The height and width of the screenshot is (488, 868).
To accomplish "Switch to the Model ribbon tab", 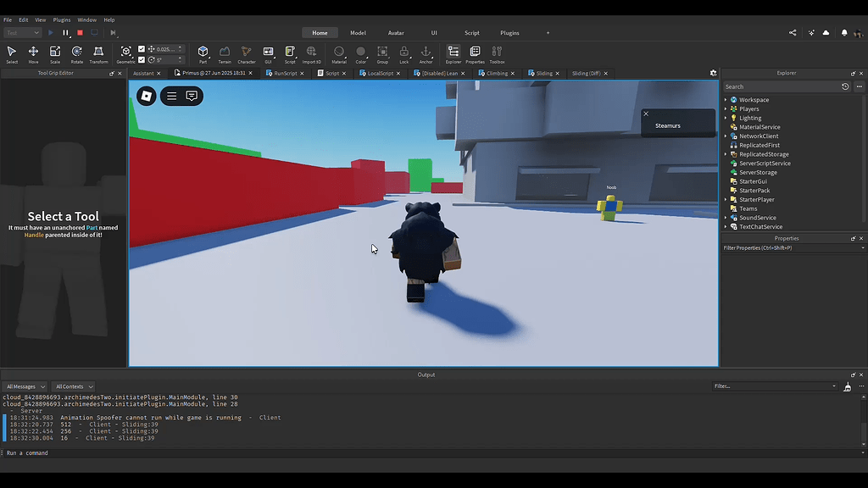I will 357,32.
